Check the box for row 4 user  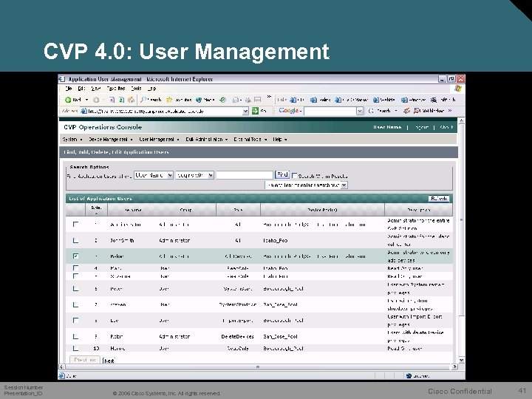(75, 268)
